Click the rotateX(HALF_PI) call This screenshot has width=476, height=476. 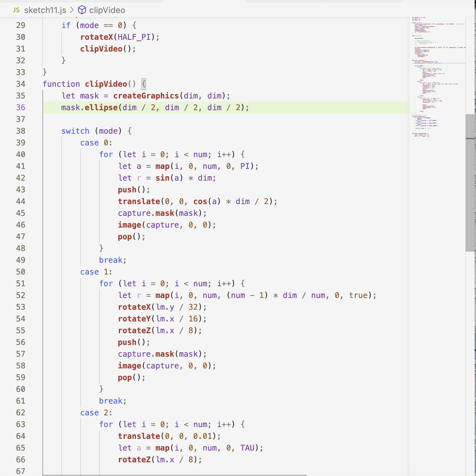[x=119, y=37]
